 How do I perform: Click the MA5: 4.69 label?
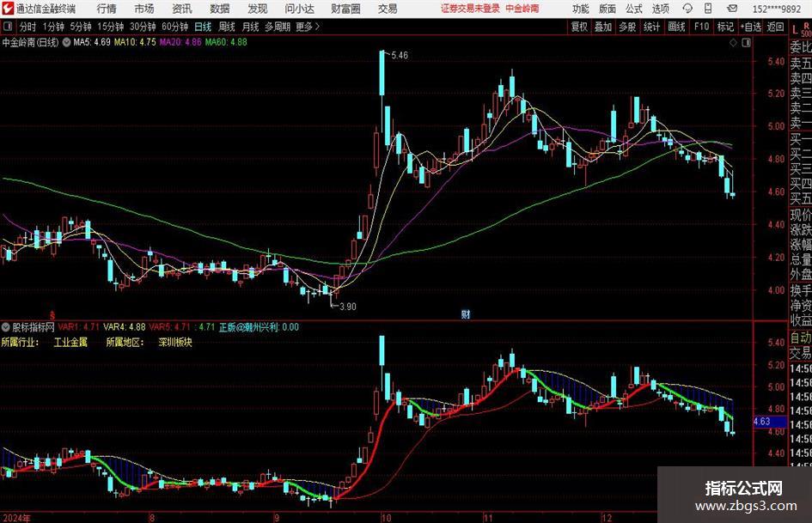[92, 42]
